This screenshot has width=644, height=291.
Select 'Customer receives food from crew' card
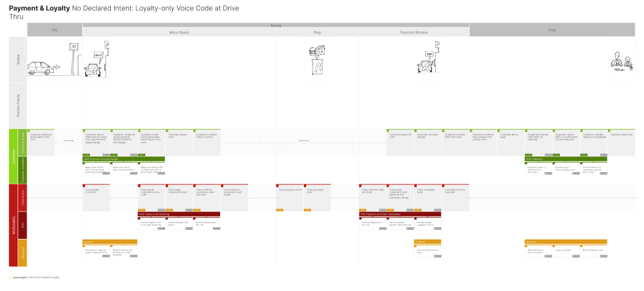pyautogui.click(x=455, y=142)
